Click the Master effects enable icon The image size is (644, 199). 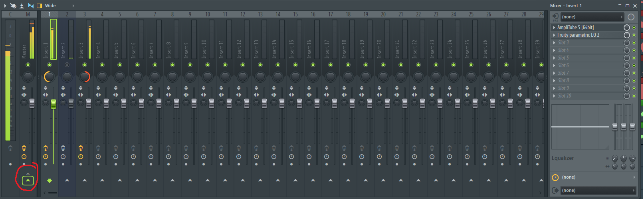[24, 149]
